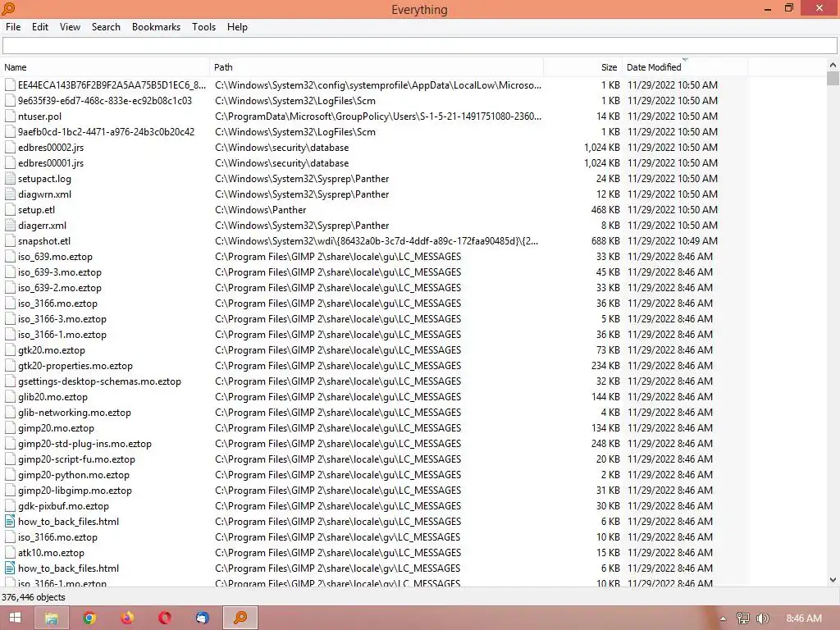Select file glib-networking.mo.eztop
The width and height of the screenshot is (840, 630).
[x=75, y=413]
